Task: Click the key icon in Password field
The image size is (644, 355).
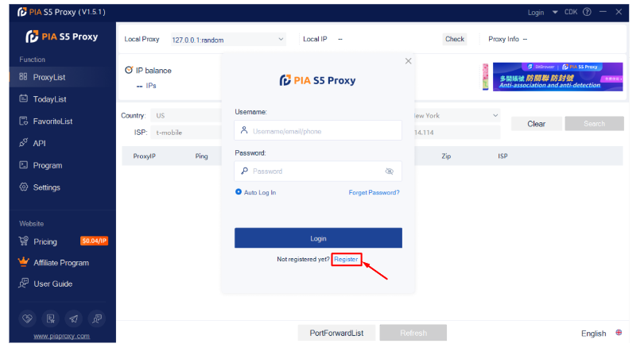Action: tap(244, 171)
